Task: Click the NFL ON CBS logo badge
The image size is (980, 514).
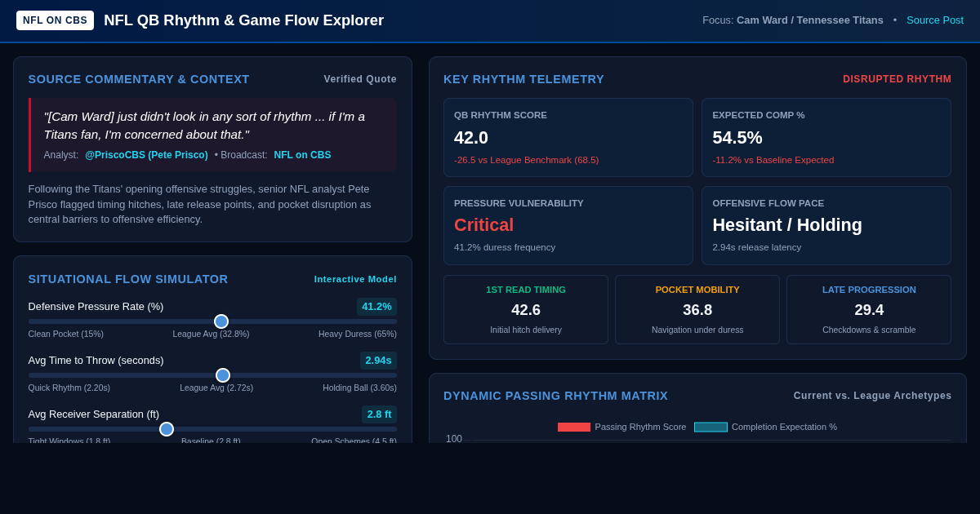Action: point(55,20)
